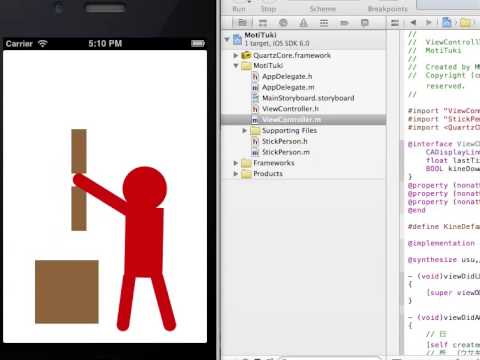Select AppDelegate.h in the navigator
Screen dimensions: 480x360
tap(287, 76)
